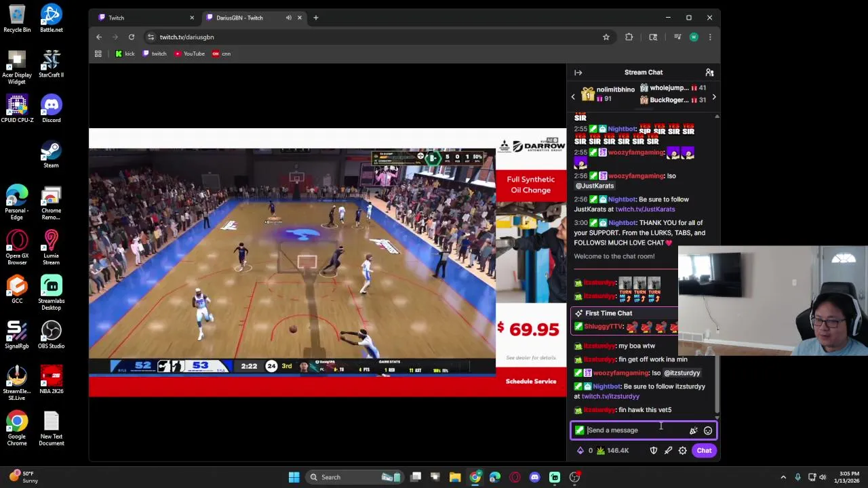Click the streamer webcam overlay thumbnail
The height and width of the screenshot is (488, 868).
click(773, 301)
